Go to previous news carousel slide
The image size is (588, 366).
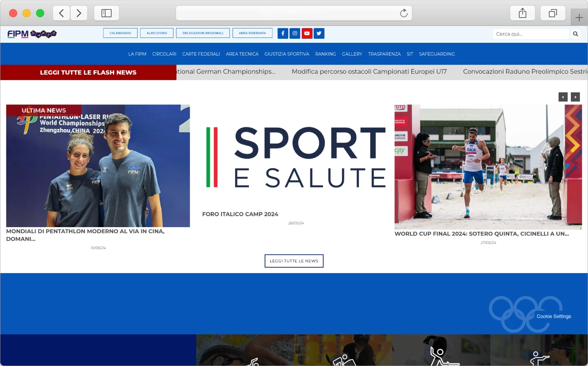pos(563,97)
